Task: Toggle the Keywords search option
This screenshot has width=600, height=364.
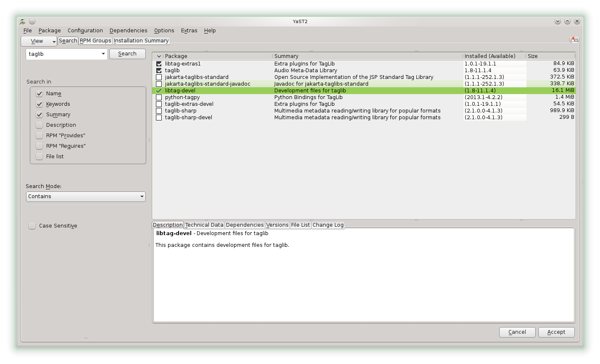Action: tap(39, 104)
